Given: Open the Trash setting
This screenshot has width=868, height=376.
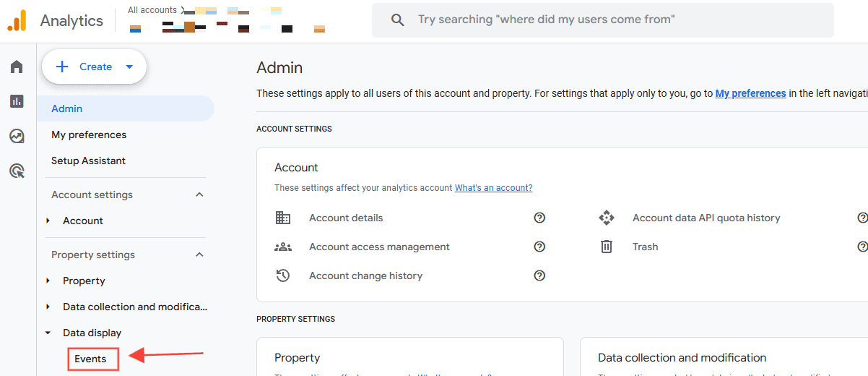Looking at the screenshot, I should (x=645, y=247).
